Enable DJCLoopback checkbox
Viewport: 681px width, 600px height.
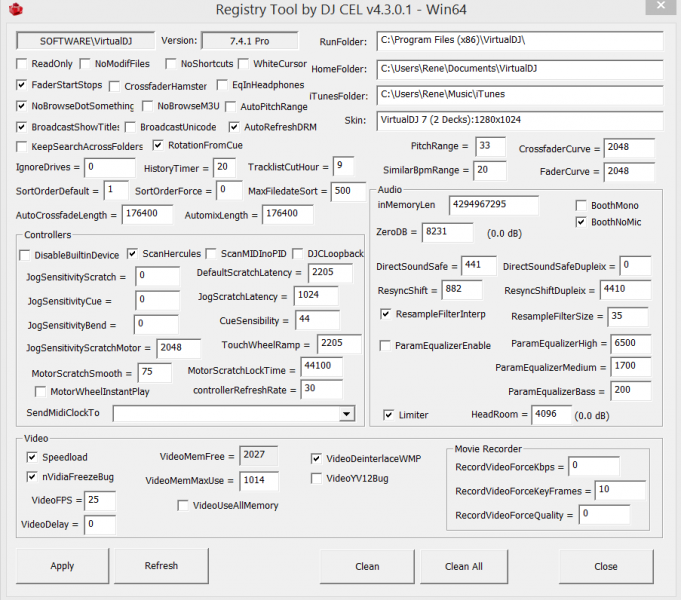point(298,253)
